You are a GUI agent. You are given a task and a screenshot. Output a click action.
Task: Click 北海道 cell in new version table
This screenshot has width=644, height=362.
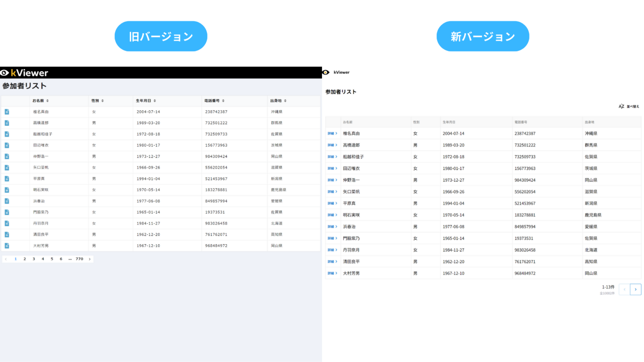pyautogui.click(x=591, y=250)
